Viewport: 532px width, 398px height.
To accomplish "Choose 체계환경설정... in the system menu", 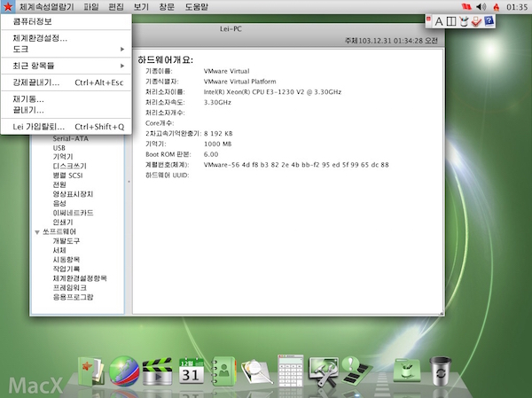I will (x=66, y=38).
